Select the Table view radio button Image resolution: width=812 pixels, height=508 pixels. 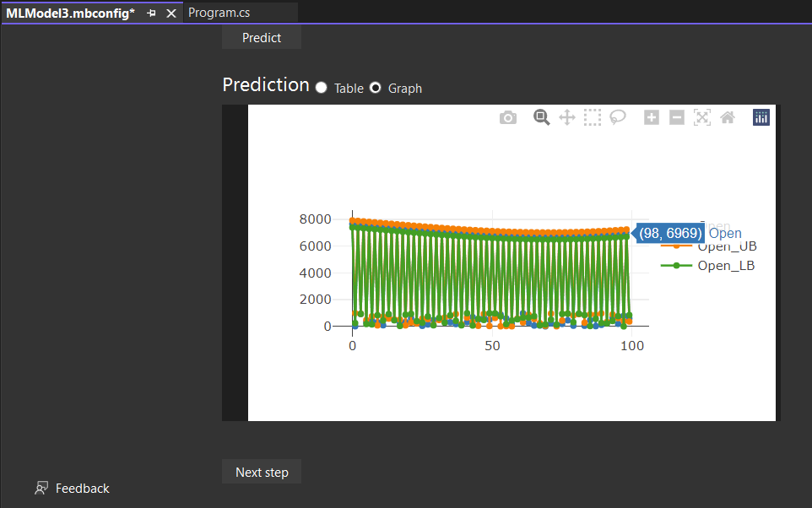[321, 87]
